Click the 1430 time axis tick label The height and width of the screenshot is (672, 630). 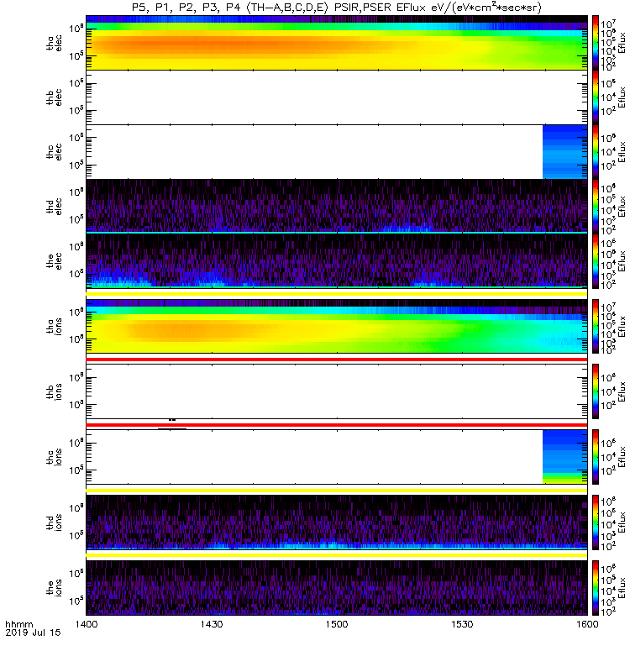pos(212,624)
